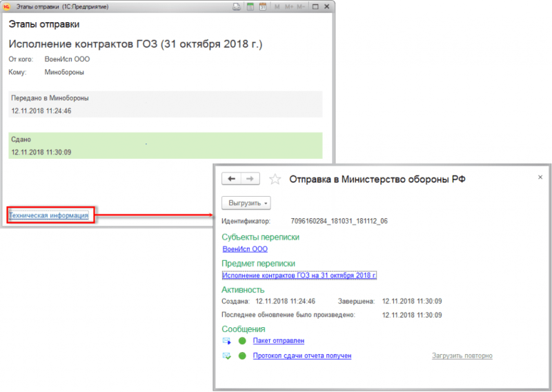Click the sent envelope icon beside Пакет отправлен
The width and height of the screenshot is (552, 392).
227,341
